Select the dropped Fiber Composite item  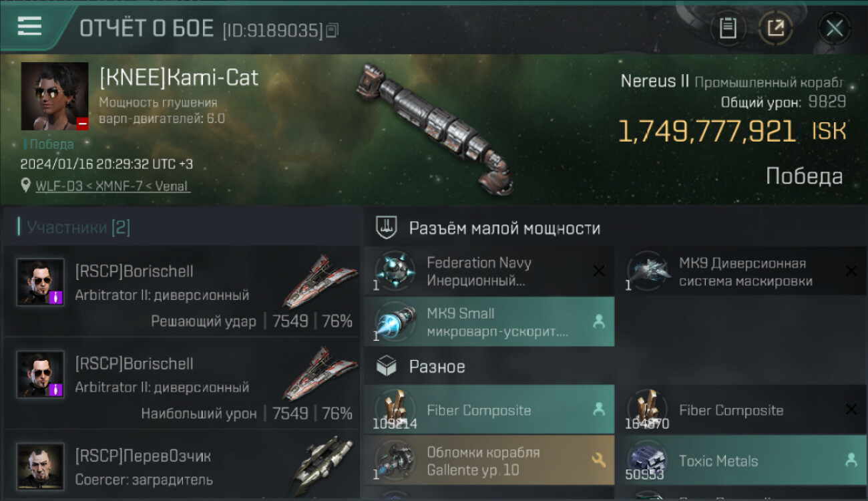pyautogui.click(x=489, y=409)
